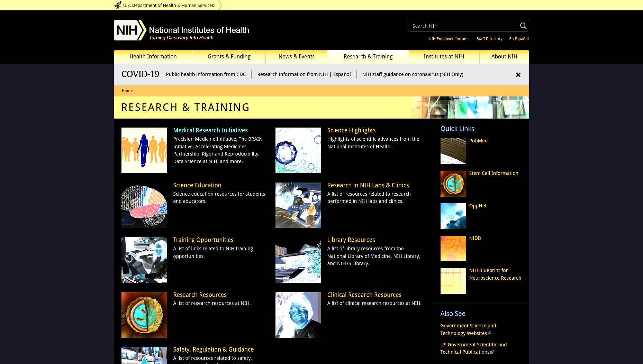Open Library Resources building thumbnail
The height and width of the screenshot is (364, 643).
click(298, 260)
